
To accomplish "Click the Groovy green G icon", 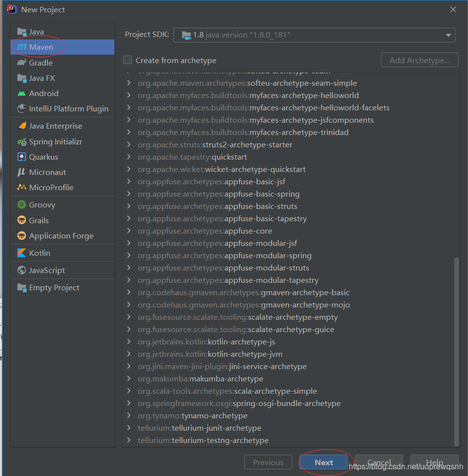I will click(x=22, y=204).
